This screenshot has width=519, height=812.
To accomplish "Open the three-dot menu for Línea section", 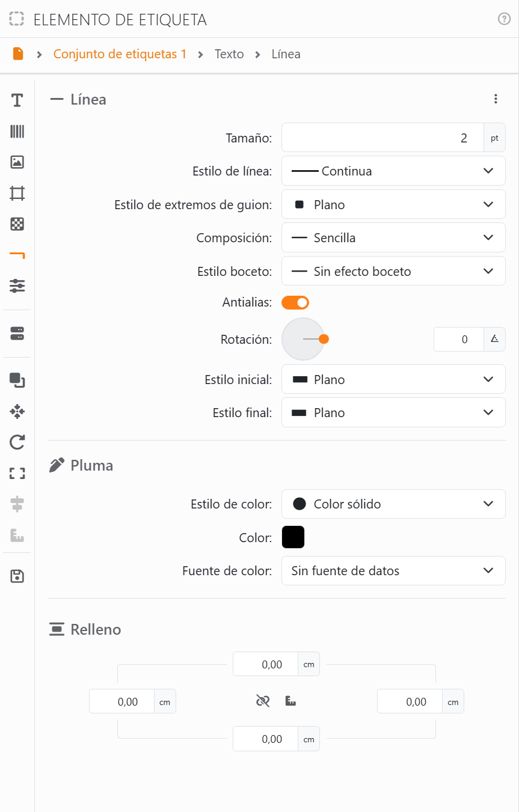I will coord(496,99).
